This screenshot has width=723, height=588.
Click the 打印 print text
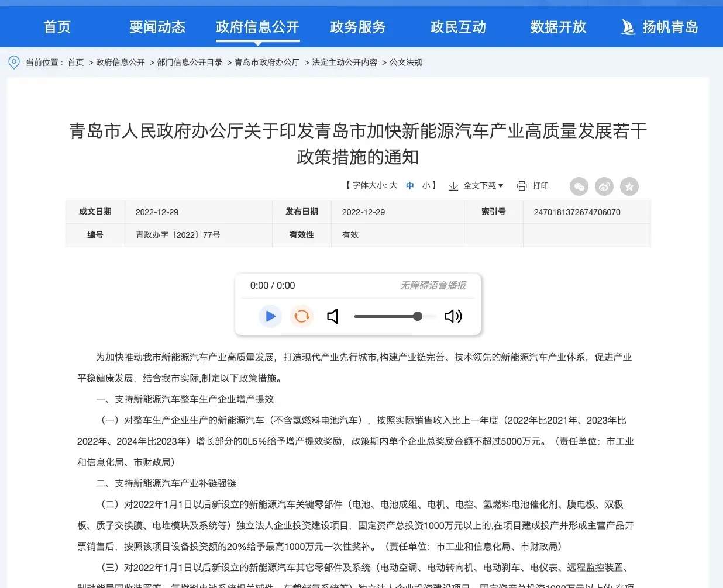540,186
